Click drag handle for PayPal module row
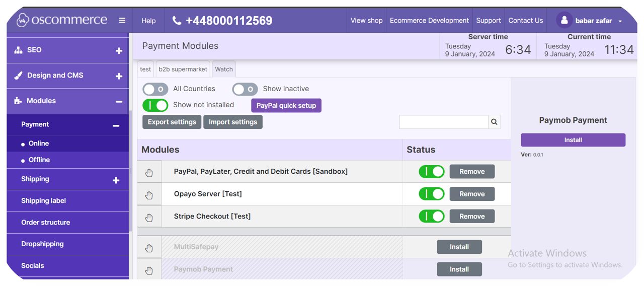The image size is (644, 286). point(149,172)
